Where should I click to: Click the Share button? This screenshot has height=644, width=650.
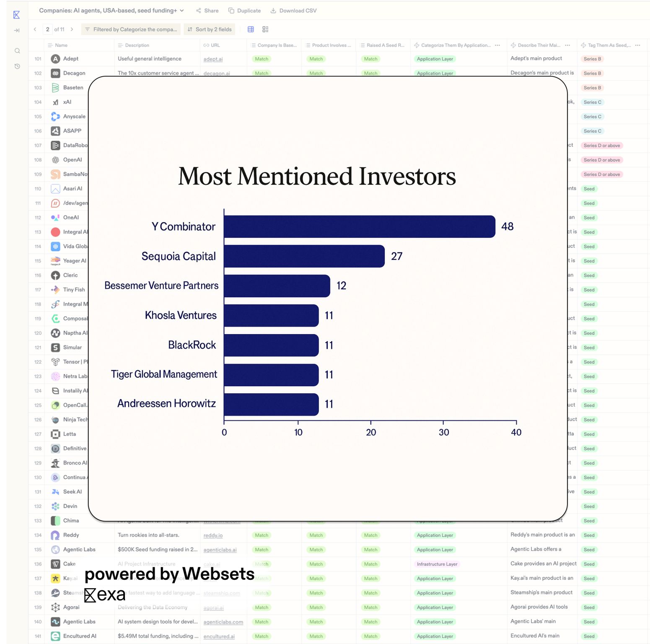207,10
